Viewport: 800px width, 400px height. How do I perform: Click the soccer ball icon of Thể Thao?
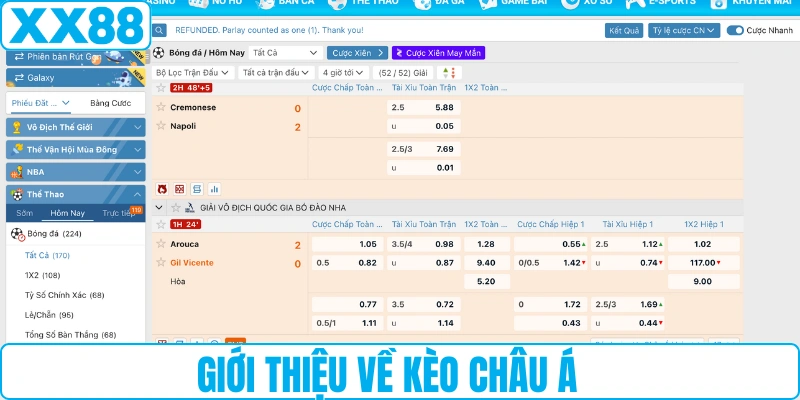click(x=17, y=194)
